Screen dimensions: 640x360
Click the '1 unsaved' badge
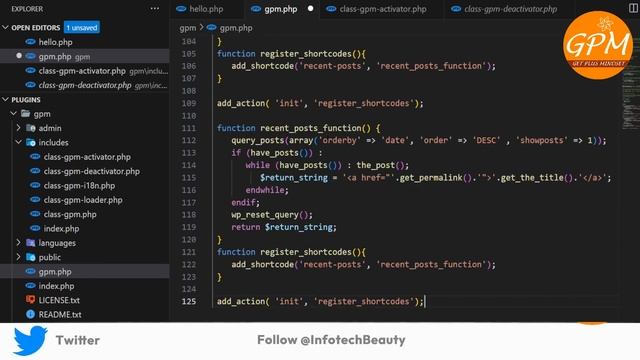(82, 27)
